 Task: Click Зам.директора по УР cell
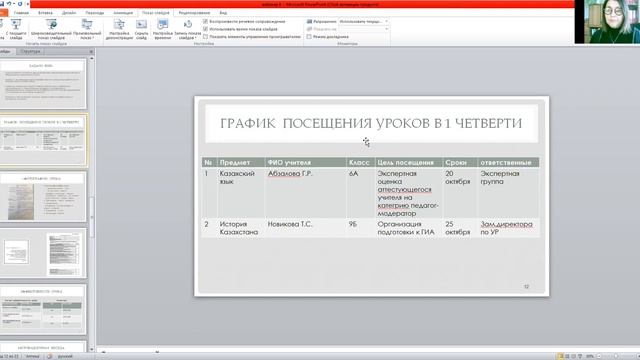(x=508, y=228)
